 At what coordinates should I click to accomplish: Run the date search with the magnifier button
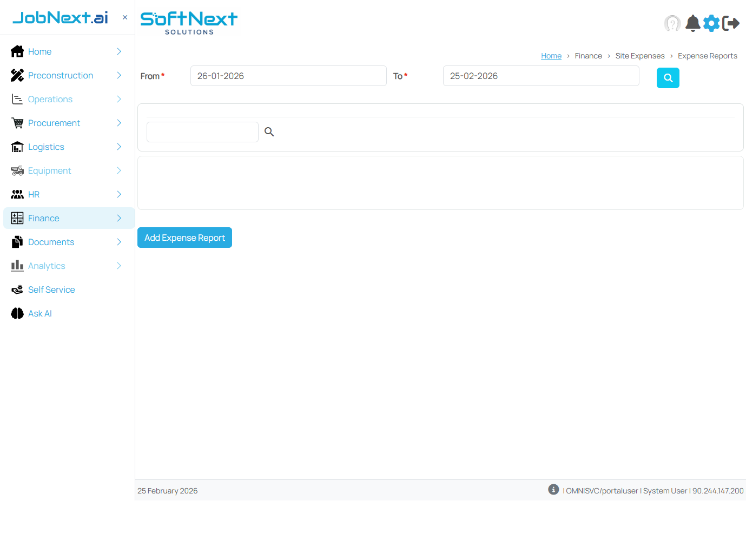[x=668, y=78]
